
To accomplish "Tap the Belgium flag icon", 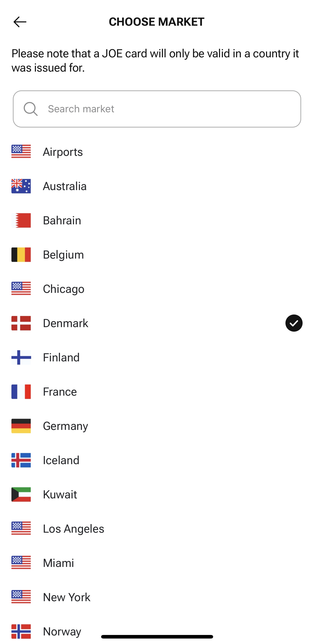I will [x=21, y=255].
